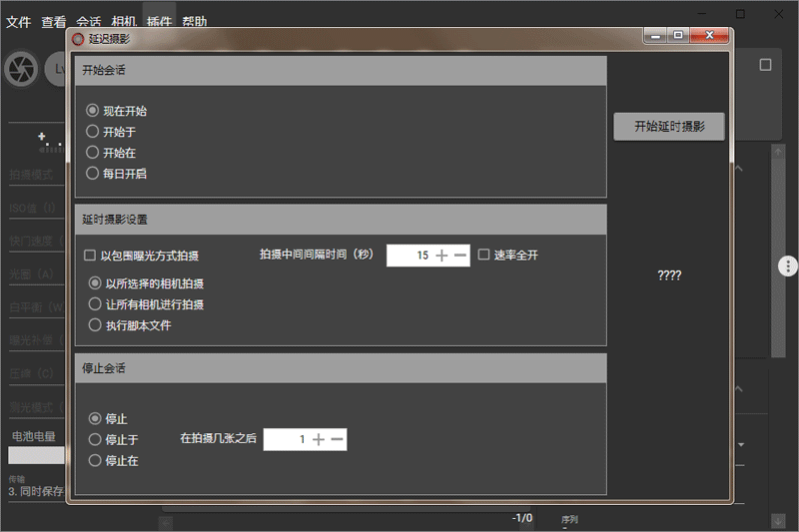This screenshot has width=799, height=532.
Task: Click the -1/0 counter text
Action: coord(521,518)
